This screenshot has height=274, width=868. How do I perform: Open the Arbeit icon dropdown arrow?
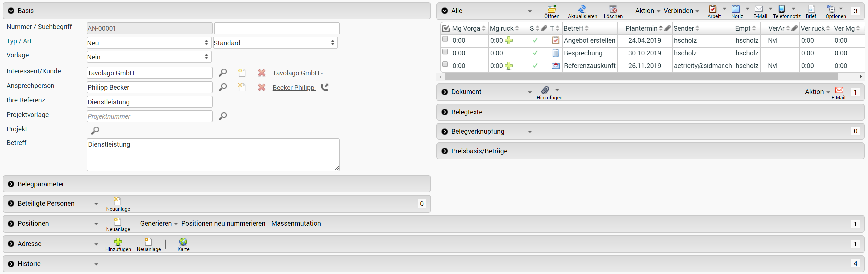724,8
